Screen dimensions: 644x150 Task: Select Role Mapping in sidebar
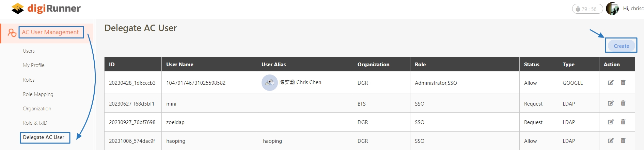[x=38, y=94]
